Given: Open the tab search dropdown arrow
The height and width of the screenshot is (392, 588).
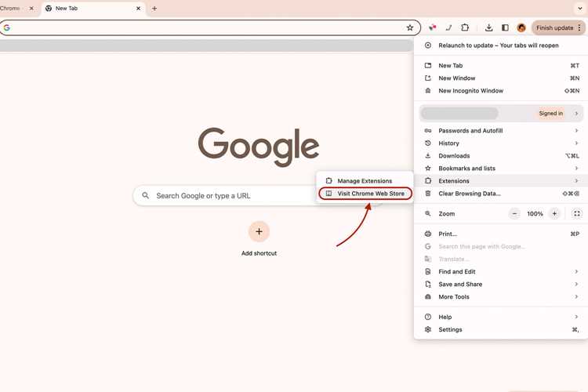Looking at the screenshot, I should coord(579,9).
